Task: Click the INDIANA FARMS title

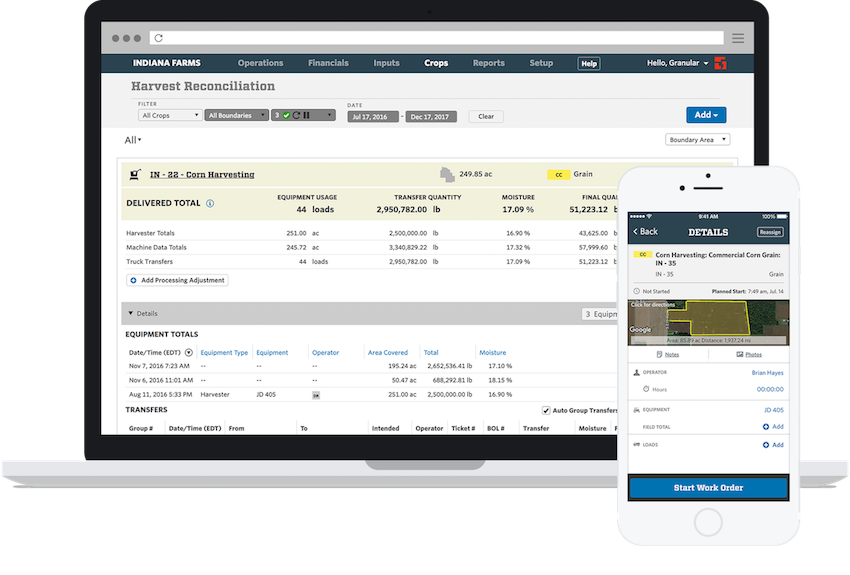Action: pyautogui.click(x=166, y=63)
